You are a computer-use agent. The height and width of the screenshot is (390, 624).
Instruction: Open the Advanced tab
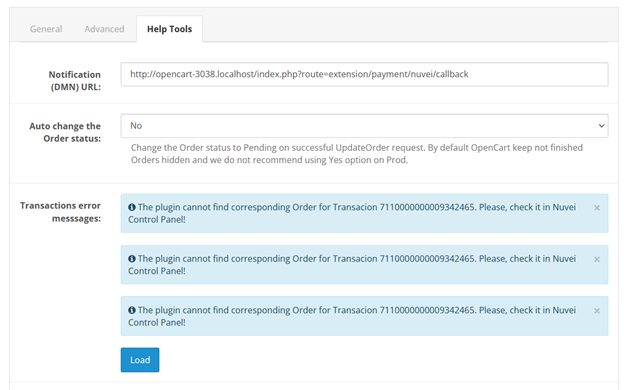(x=104, y=29)
